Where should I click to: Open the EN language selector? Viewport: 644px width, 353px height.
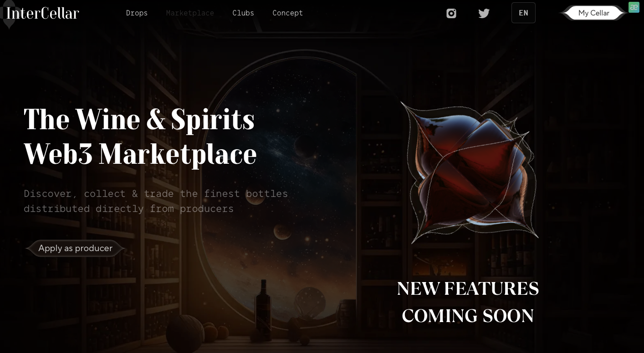[523, 13]
